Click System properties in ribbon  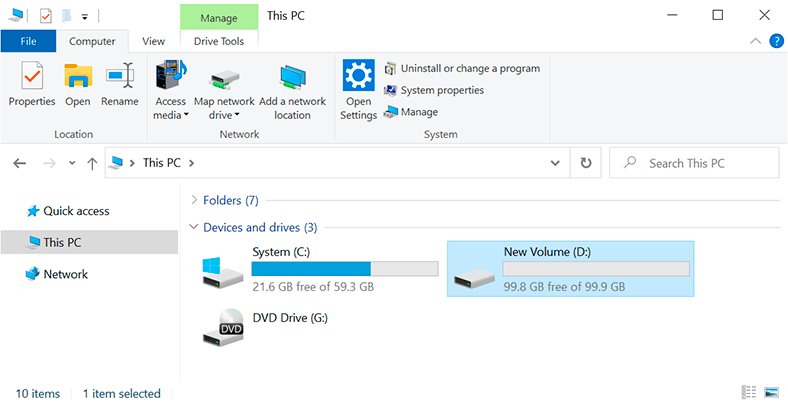pyautogui.click(x=434, y=90)
